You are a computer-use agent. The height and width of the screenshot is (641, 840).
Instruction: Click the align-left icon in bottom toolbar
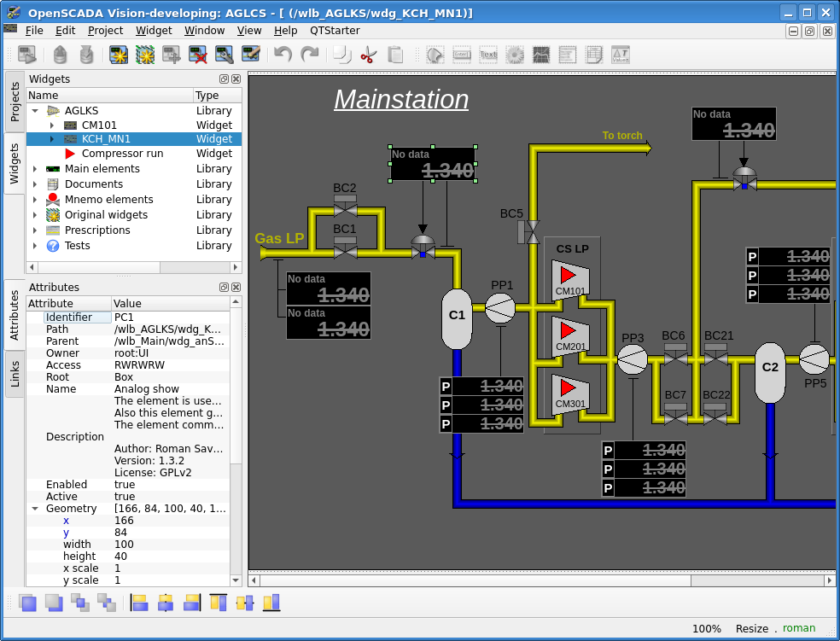pyautogui.click(x=139, y=603)
